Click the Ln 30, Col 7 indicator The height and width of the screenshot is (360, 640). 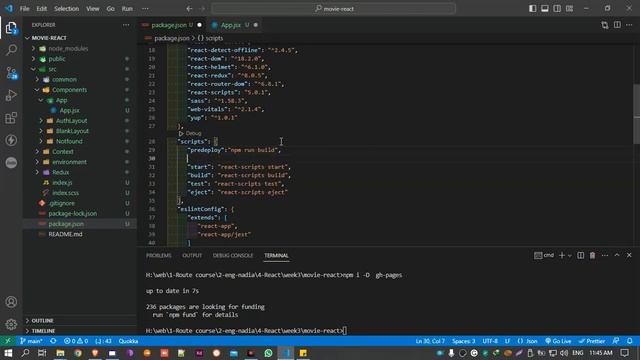[x=430, y=341]
